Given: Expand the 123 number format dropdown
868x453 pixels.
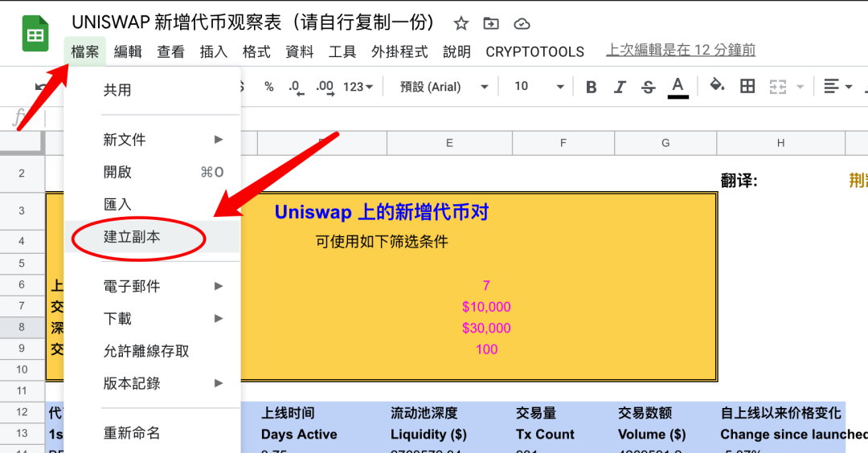Looking at the screenshot, I should click(358, 87).
